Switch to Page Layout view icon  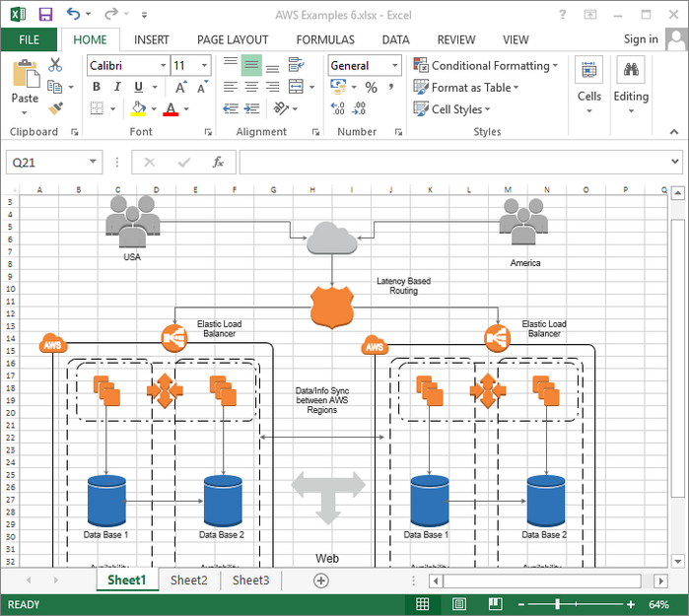coord(459,604)
